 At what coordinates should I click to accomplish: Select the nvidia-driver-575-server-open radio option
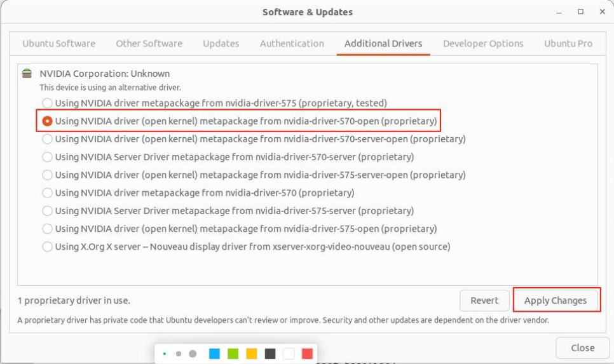tap(48, 175)
